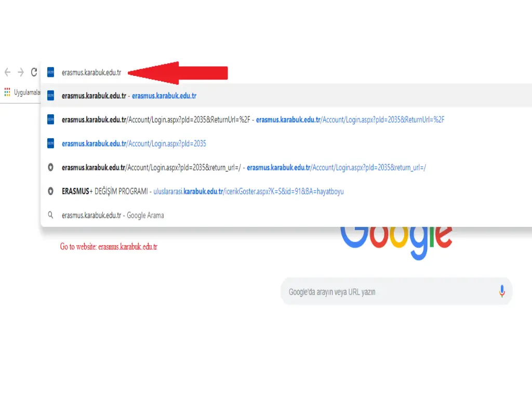Click the browser forward arrow
Screen dimensions: 532x399
coord(21,72)
